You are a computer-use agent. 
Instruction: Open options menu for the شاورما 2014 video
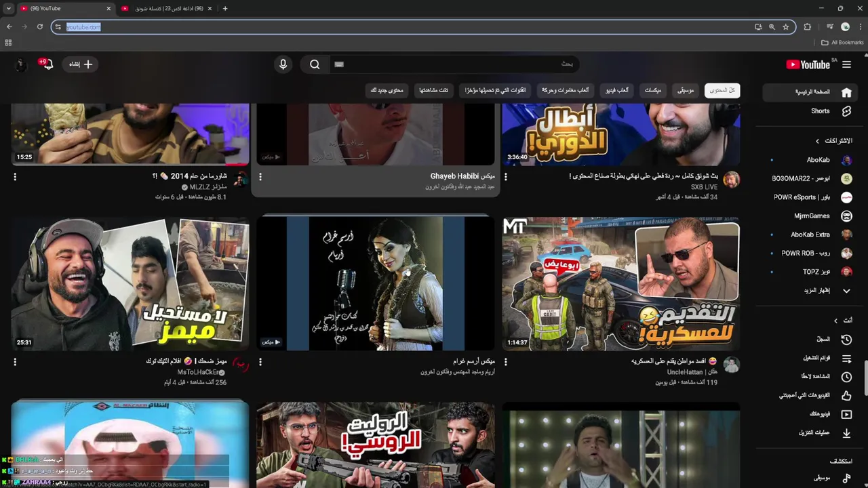click(15, 177)
